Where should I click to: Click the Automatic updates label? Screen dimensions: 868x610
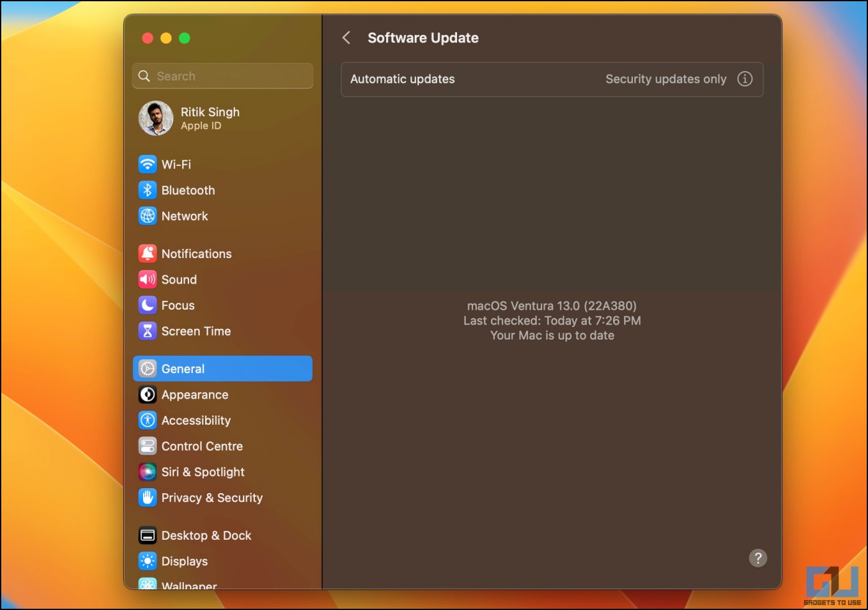[402, 79]
